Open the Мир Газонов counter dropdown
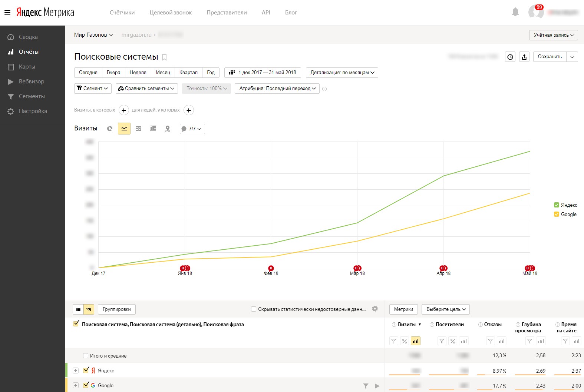 click(x=93, y=35)
